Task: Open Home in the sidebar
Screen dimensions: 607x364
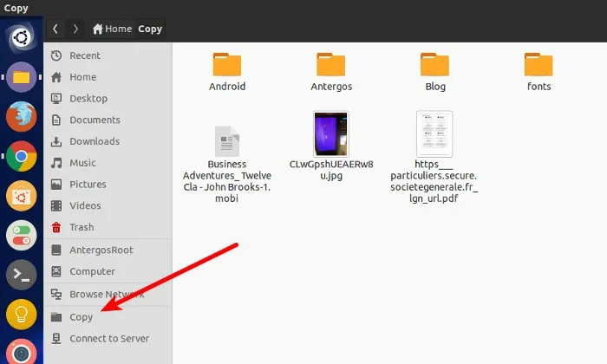Action: pos(108,77)
